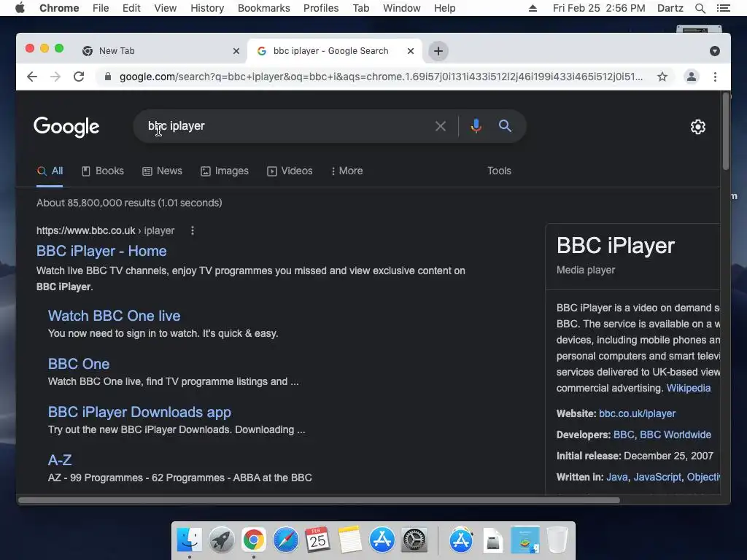Click the eject icon in menu bar
The width and height of the screenshot is (747, 560).
tap(533, 8)
